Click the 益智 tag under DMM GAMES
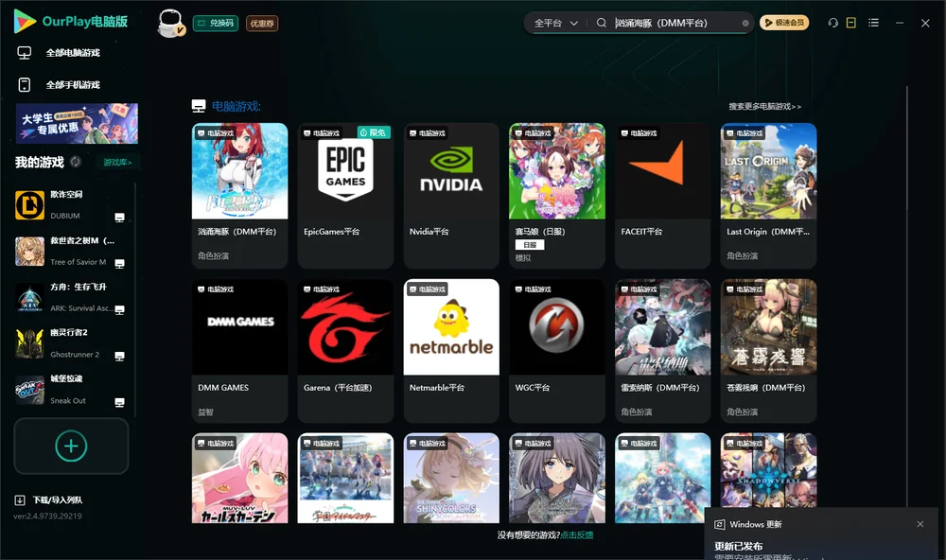946x560 pixels. [205, 412]
